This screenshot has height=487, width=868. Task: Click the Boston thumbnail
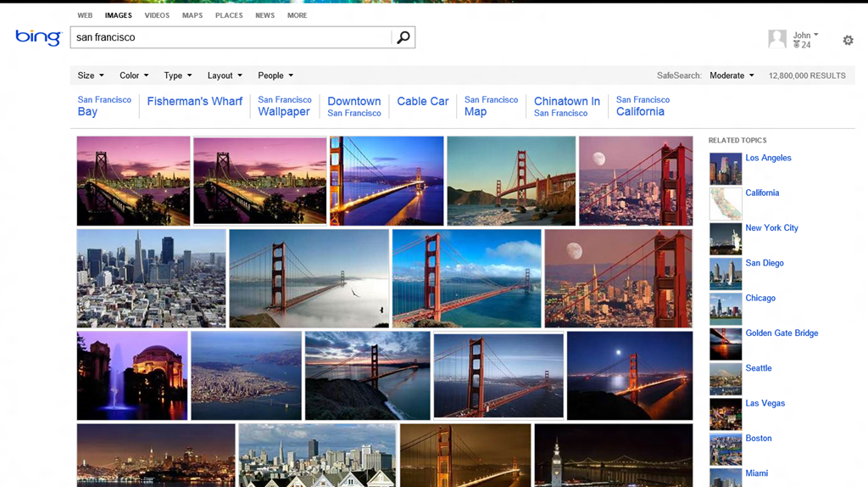726,450
